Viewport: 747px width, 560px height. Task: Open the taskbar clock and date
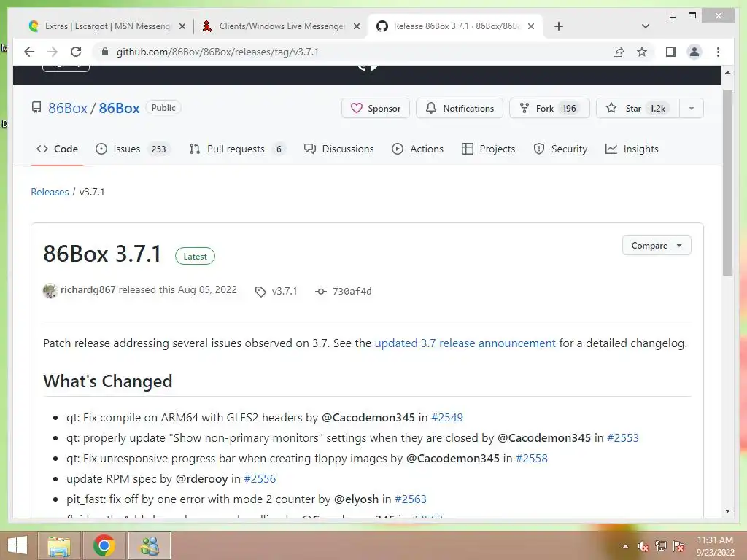(715, 546)
